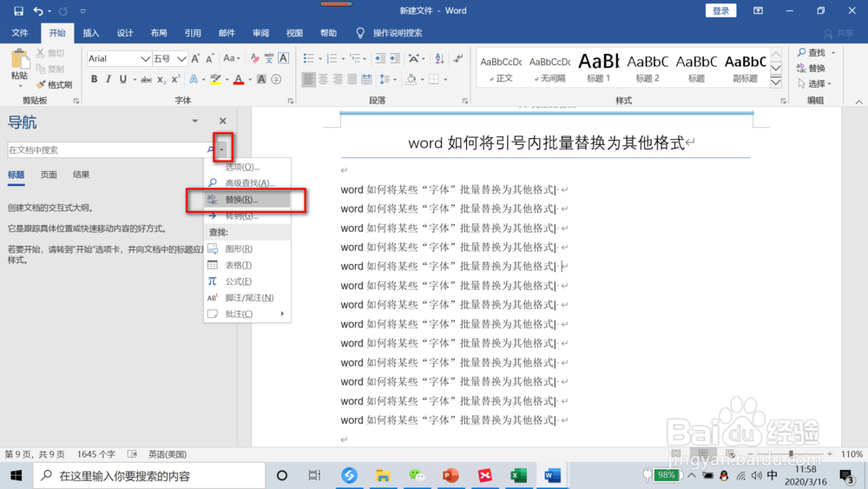Switch to the 插入 ribbon tab
Screen dimensions: 868x489
coord(91,33)
